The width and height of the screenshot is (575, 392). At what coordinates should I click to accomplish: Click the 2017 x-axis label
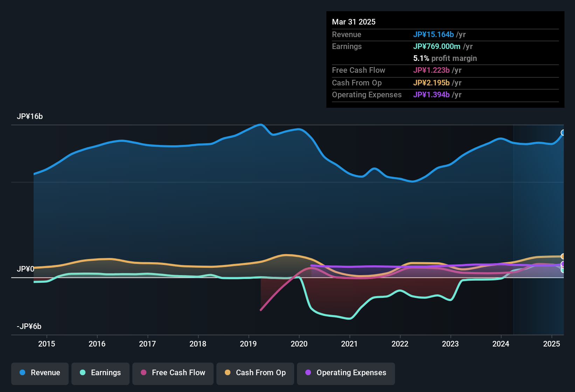[x=147, y=344]
